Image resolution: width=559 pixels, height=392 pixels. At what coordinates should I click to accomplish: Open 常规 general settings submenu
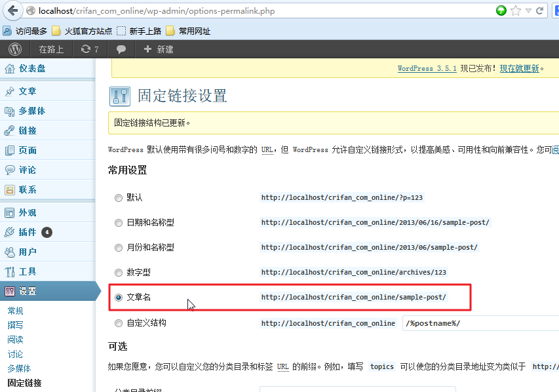pyautogui.click(x=15, y=311)
